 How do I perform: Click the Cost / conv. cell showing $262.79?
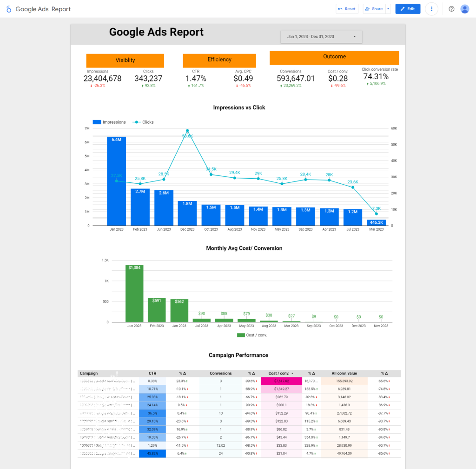pos(281,397)
